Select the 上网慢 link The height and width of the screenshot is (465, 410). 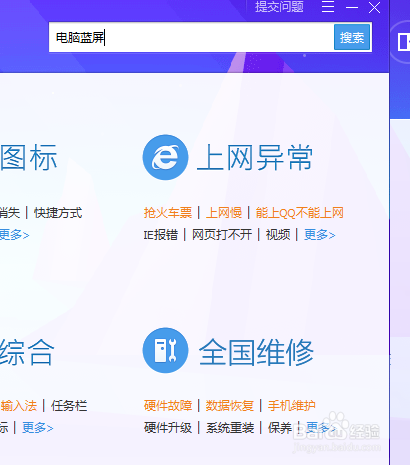(x=224, y=213)
